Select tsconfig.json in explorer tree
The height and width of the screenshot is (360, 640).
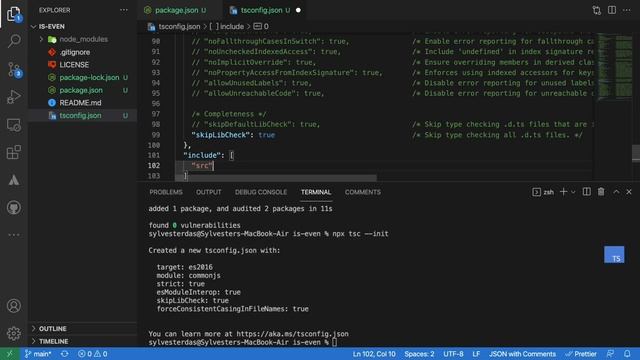click(82, 116)
